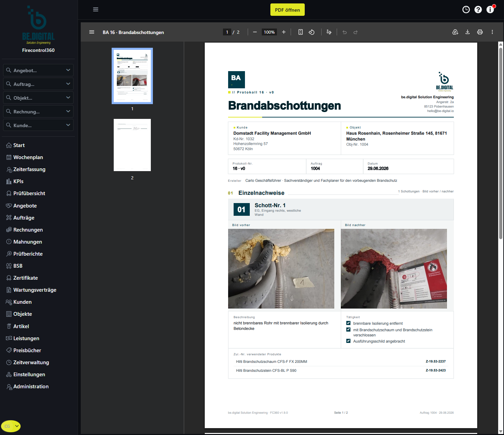Activate the draw annotation tool
The width and height of the screenshot is (504, 435).
[329, 32]
